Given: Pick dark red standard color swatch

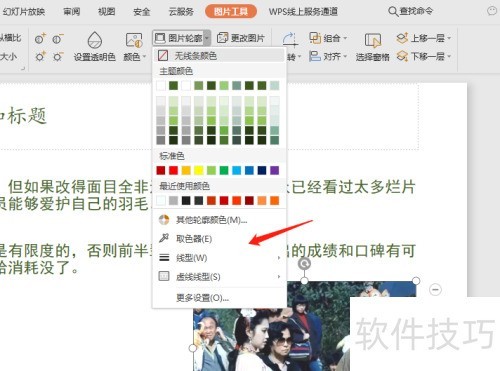Looking at the screenshot, I should (161, 170).
